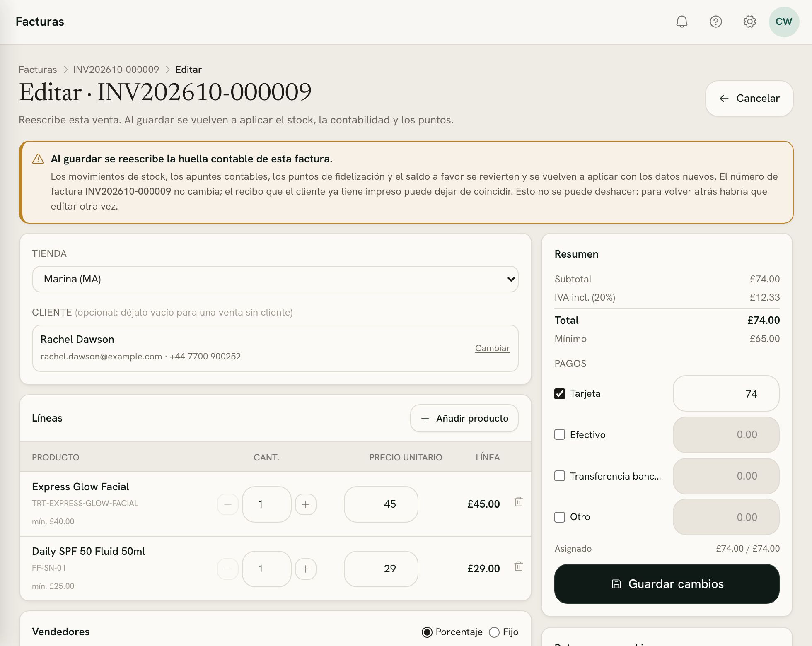Screen dimensions: 812x646
Task: Delete the Daily SPF 50 Fluid line
Action: (x=518, y=566)
